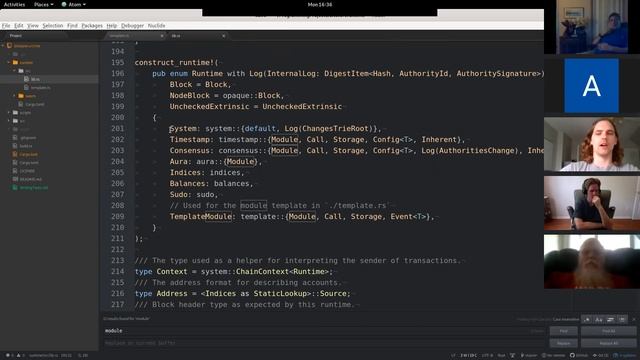Open the Packages menu
Viewport: 640px width, 360px height.
pyautogui.click(x=92, y=25)
